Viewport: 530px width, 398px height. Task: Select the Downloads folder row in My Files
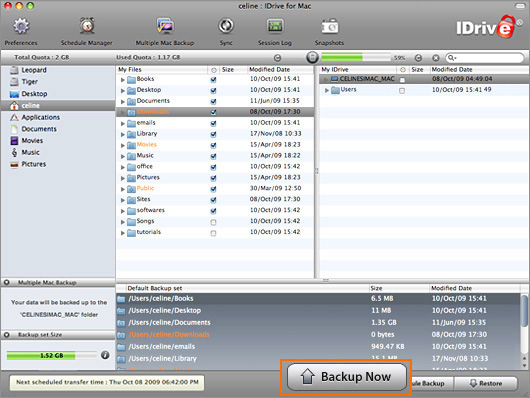tap(215, 112)
